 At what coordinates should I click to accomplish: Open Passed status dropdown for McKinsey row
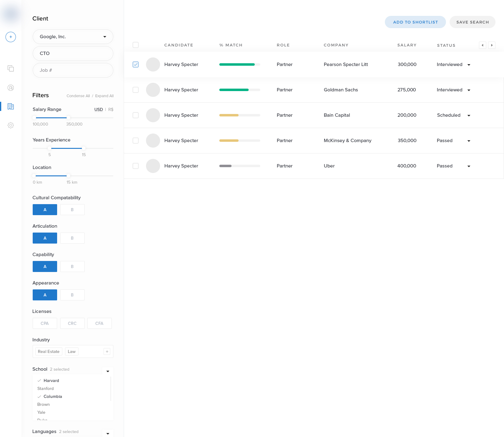(x=469, y=141)
